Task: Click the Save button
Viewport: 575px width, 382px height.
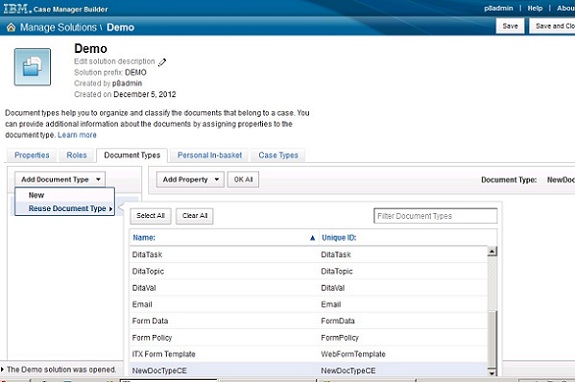Action: (x=510, y=26)
